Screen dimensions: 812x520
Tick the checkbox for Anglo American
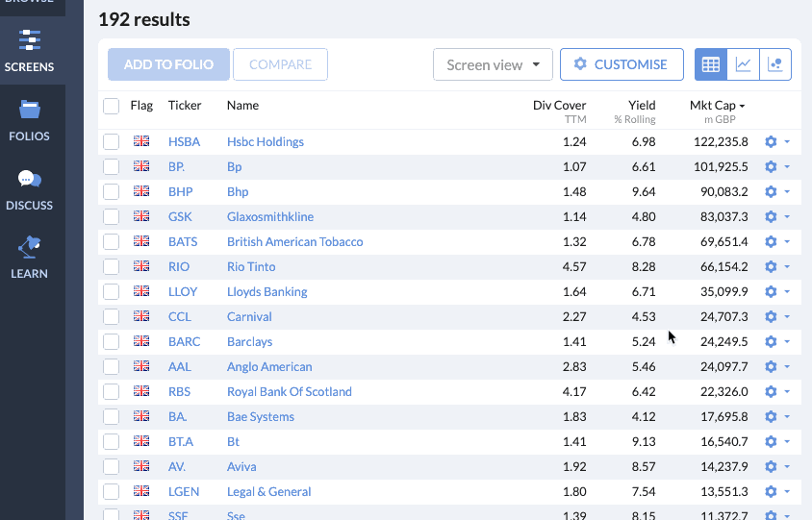click(x=111, y=367)
